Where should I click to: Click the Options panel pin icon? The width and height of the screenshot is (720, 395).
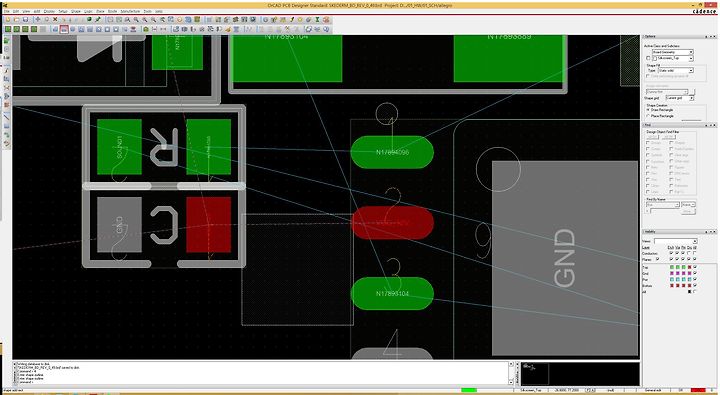point(706,37)
